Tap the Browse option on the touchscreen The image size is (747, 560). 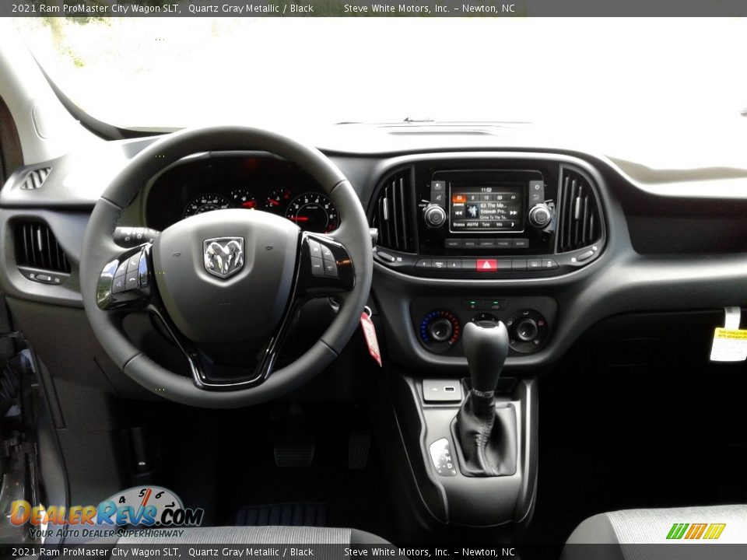[x=459, y=224]
